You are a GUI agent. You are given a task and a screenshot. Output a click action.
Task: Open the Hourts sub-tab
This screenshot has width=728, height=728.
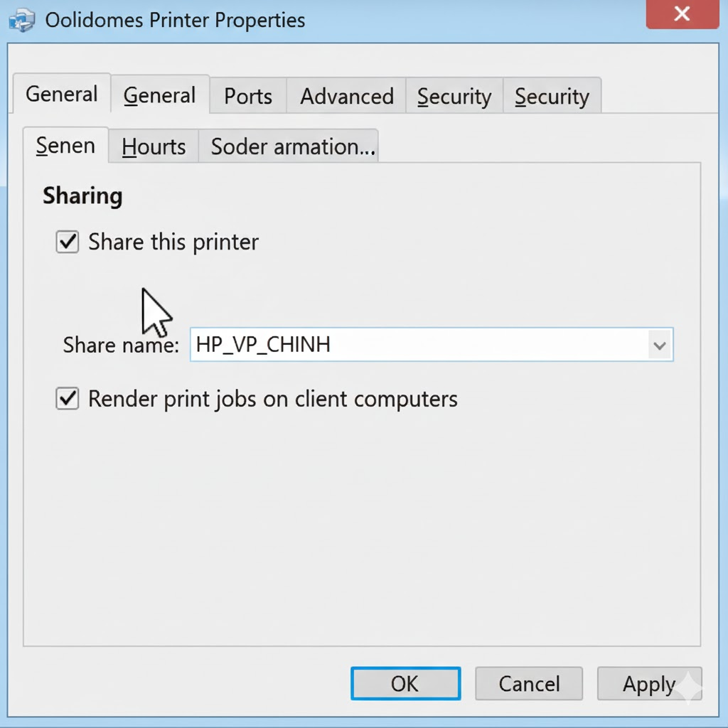tap(154, 147)
